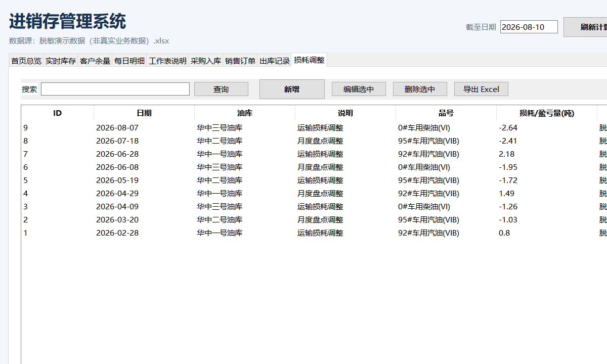Open the 工作表说明 tab
The image size is (607, 364).
tap(167, 61)
